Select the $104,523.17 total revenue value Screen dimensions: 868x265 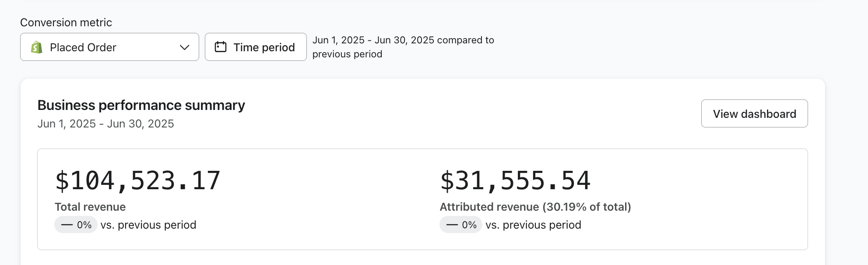137,180
